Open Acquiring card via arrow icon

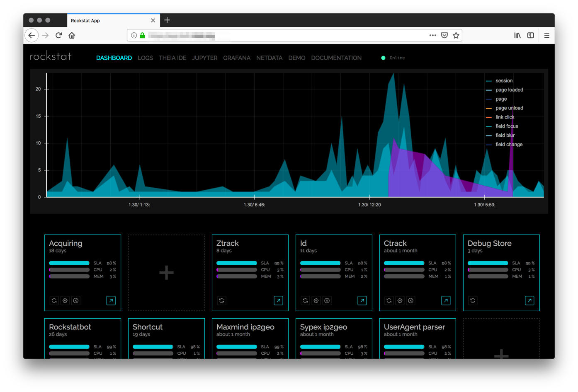[x=111, y=300]
